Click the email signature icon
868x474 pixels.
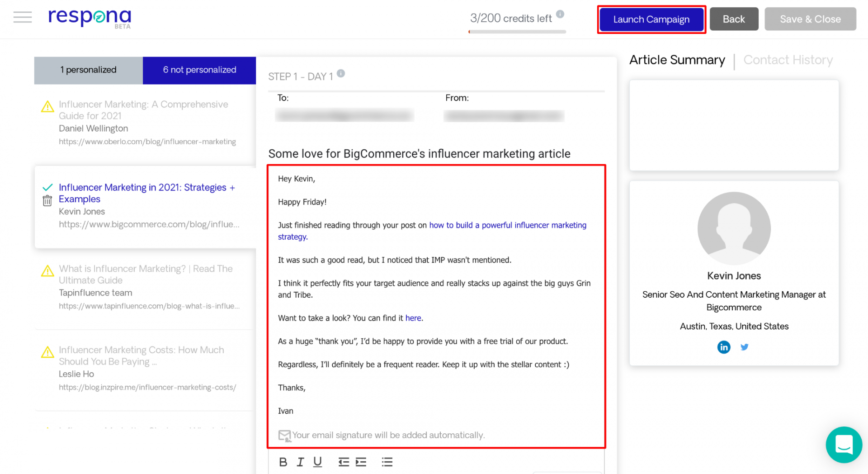[x=284, y=436]
